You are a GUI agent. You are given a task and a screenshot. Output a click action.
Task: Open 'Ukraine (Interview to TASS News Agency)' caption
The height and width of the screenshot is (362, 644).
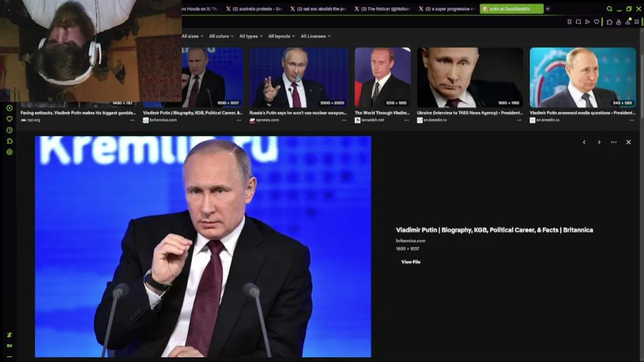coord(470,113)
